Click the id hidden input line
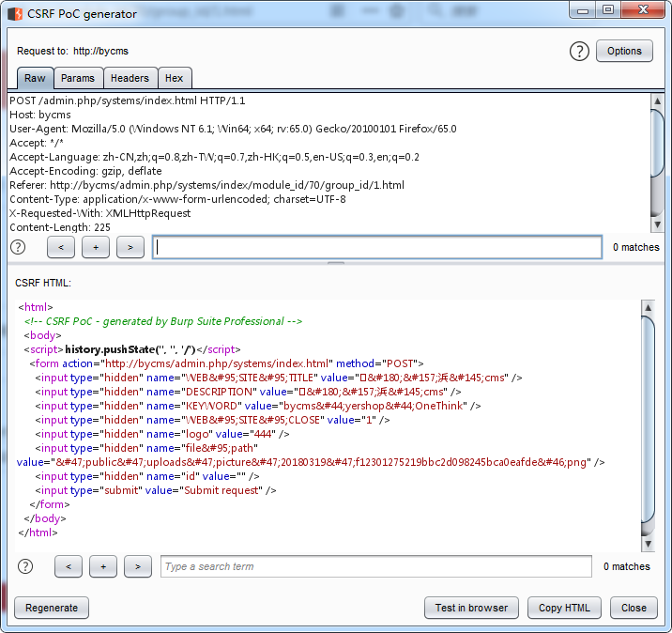This screenshot has width=672, height=633. coord(147,476)
